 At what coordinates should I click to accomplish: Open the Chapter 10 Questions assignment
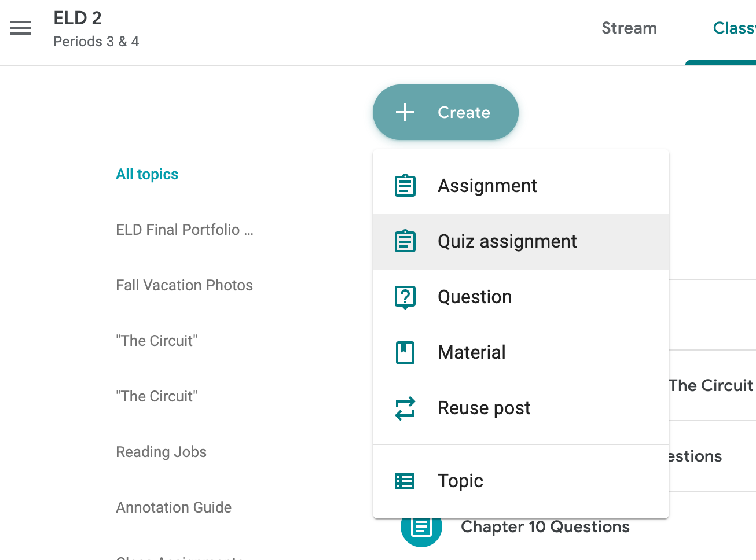(545, 526)
